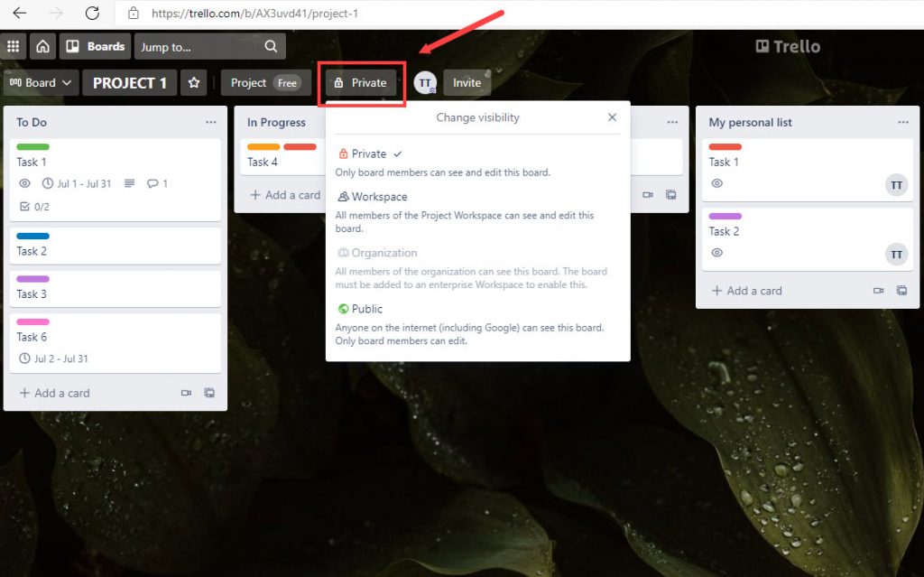Close the Change visibility popup

pyautogui.click(x=613, y=117)
